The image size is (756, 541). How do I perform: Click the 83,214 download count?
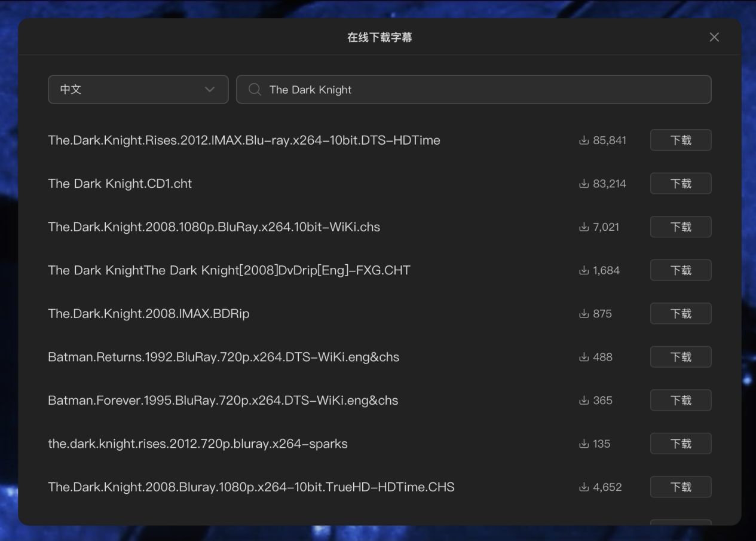coord(610,184)
